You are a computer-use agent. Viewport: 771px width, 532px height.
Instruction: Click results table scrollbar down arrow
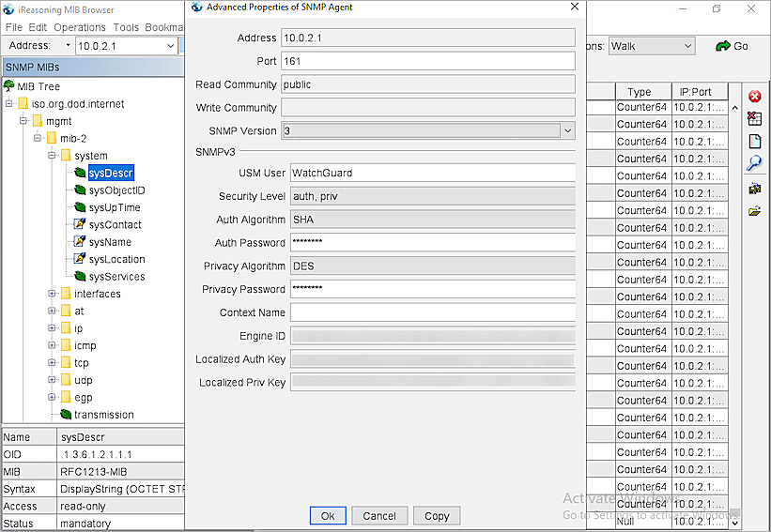[734, 523]
